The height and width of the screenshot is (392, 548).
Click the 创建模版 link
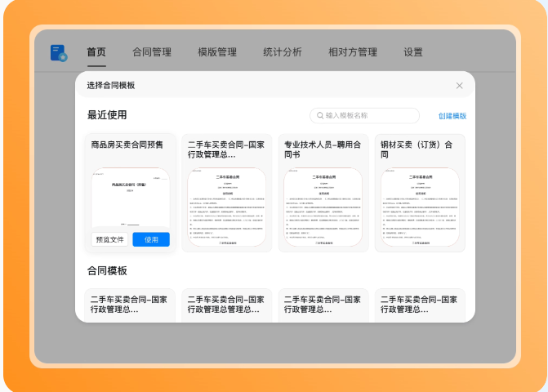pyautogui.click(x=452, y=116)
